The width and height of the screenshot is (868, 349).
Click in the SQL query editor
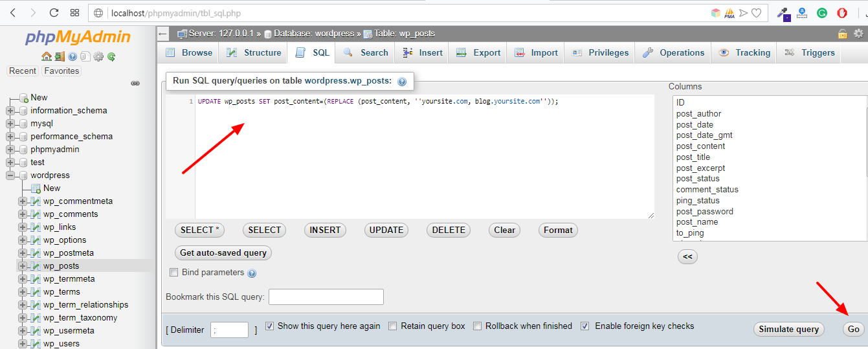(410, 157)
